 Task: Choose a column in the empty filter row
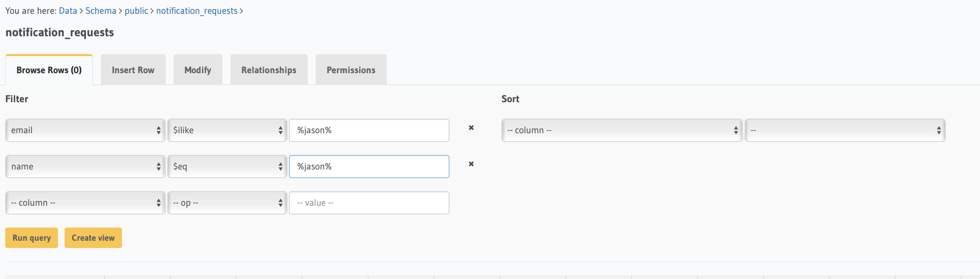pyautogui.click(x=85, y=203)
